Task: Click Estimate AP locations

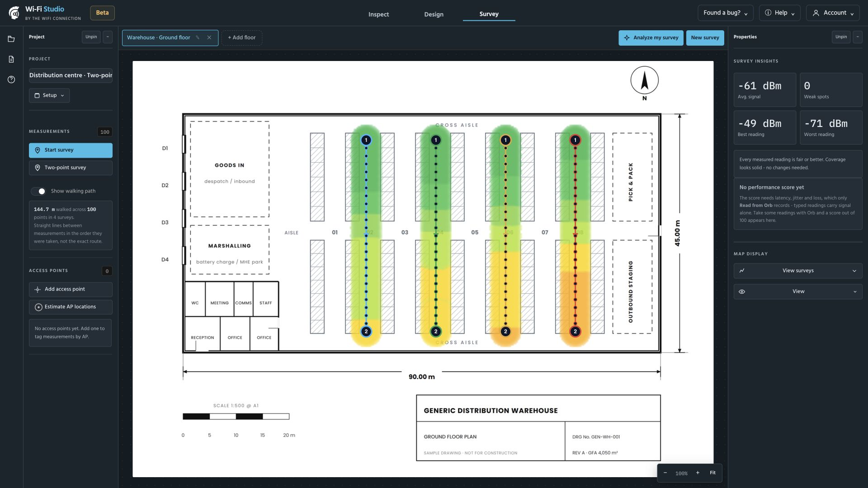Action: click(x=71, y=307)
